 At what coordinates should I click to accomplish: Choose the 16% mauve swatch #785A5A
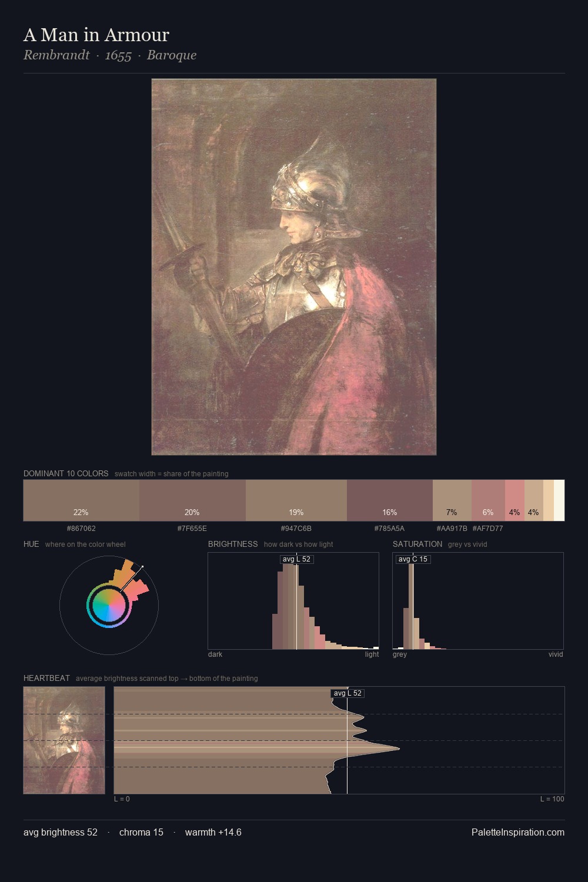[x=390, y=500]
